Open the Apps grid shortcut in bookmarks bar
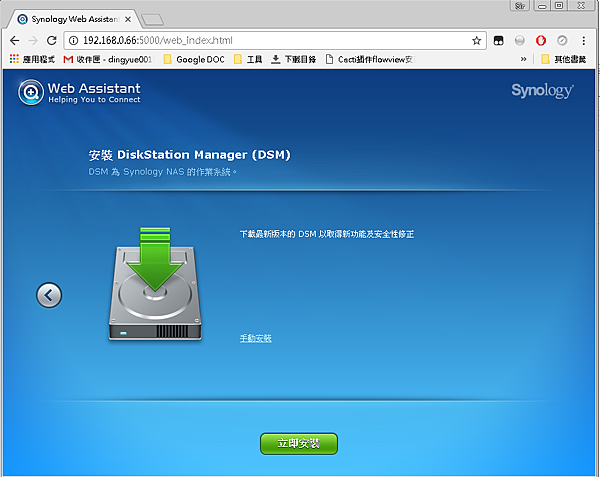Image resolution: width=600 pixels, height=477 pixels. click(32, 59)
